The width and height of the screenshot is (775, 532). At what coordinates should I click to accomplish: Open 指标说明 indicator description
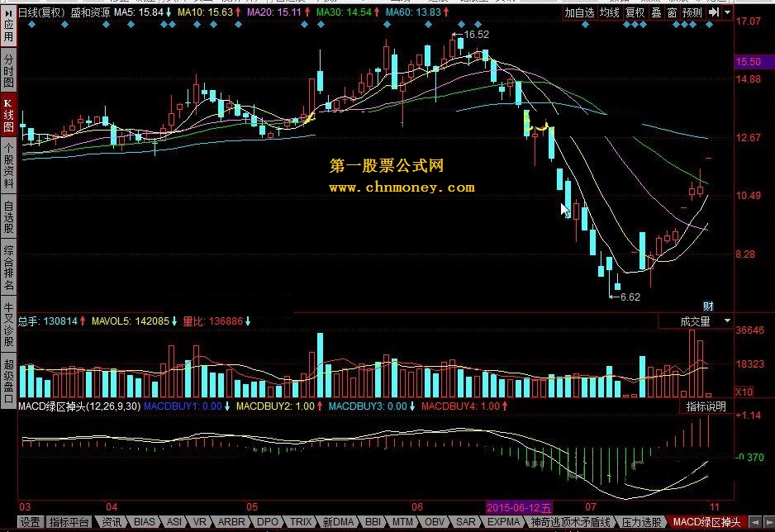706,406
